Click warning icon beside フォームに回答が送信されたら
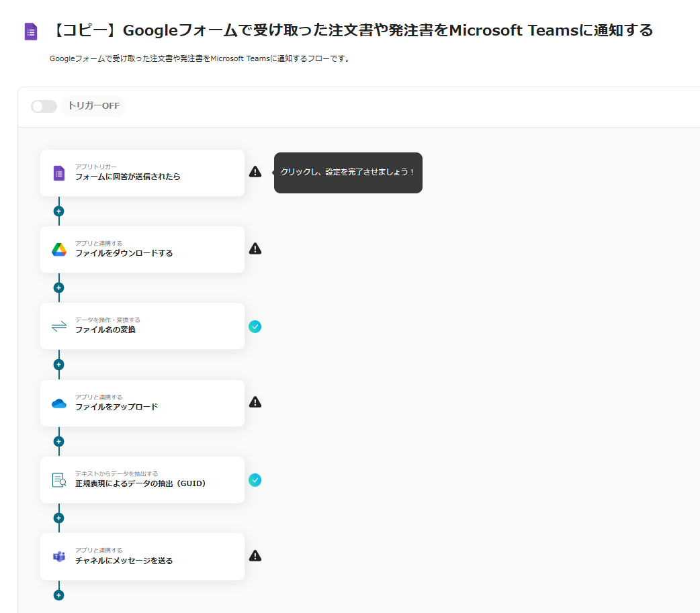This screenshot has height=613, width=700. click(x=255, y=172)
